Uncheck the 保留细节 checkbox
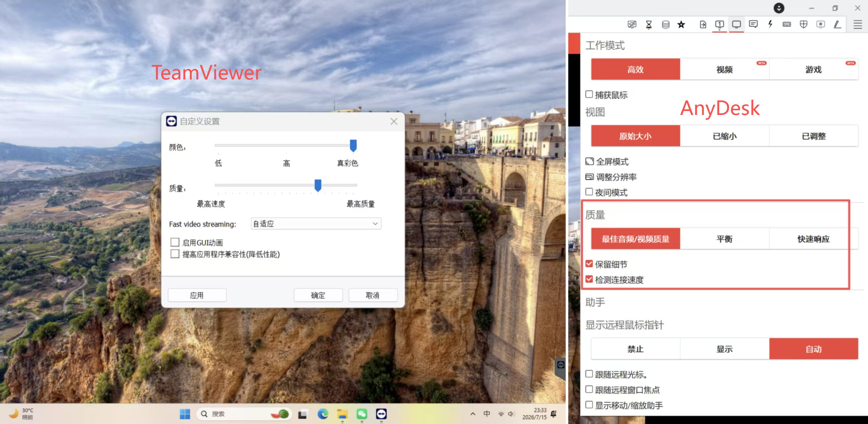The image size is (868, 424). pyautogui.click(x=589, y=264)
